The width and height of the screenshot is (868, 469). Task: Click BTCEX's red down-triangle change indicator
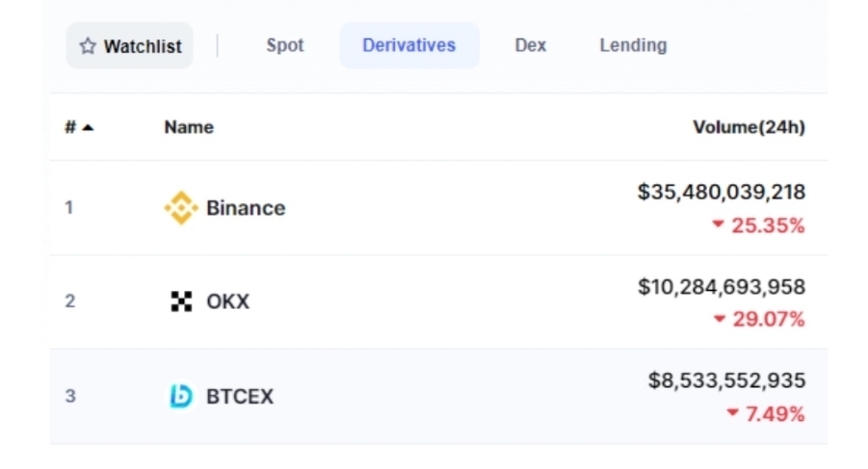click(732, 412)
